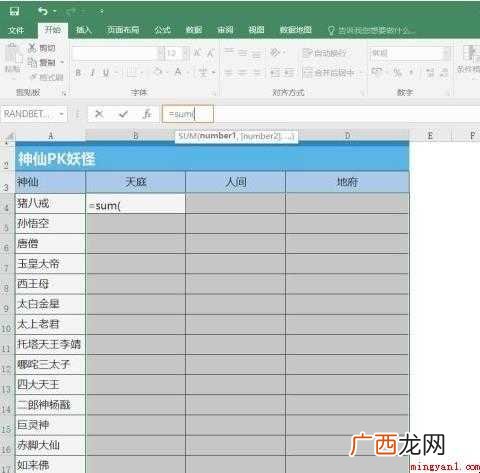480x473 pixels.
Task: Open Customize Quick Access Toolbar arrow
Action: click(101, 12)
